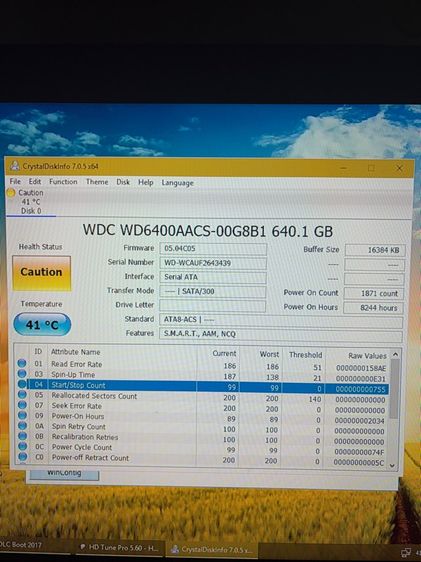Viewport: 421px width, 562px height.
Task: Click the Raw Values column header
Action: 358,356
